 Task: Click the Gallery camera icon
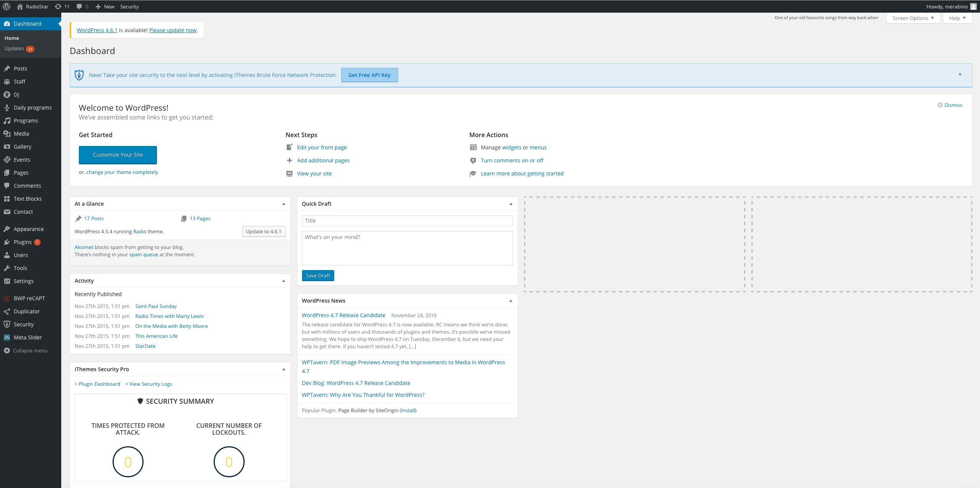tap(7, 147)
